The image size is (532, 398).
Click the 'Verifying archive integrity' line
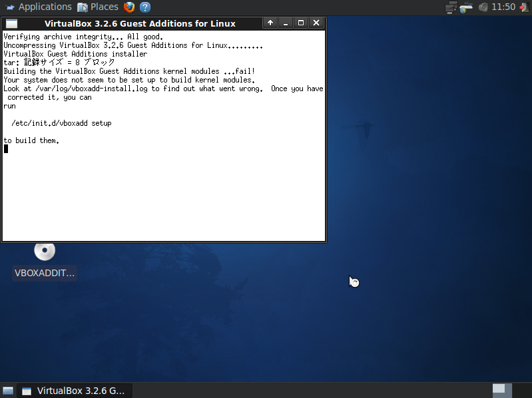click(x=83, y=37)
